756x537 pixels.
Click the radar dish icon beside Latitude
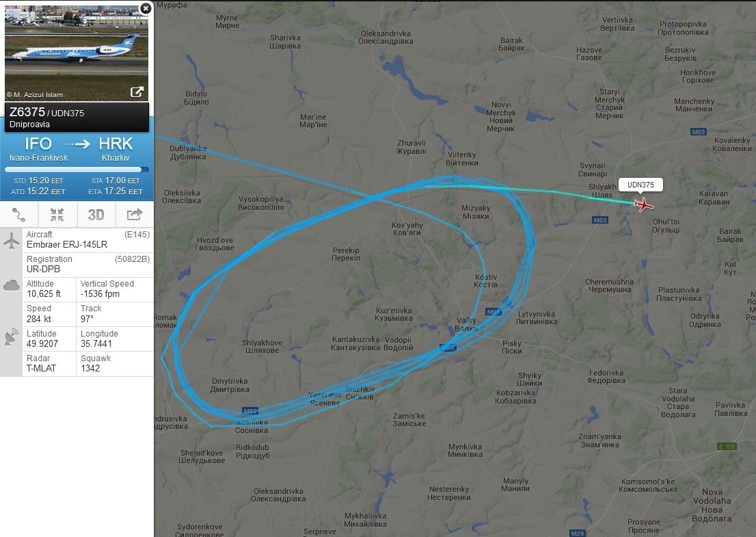[11, 338]
